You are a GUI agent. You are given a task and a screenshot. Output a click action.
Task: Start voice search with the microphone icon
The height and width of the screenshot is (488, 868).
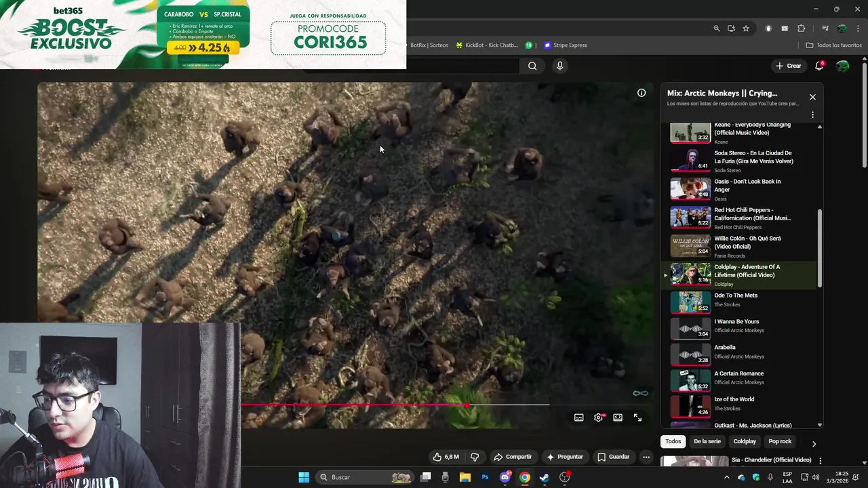[559, 66]
